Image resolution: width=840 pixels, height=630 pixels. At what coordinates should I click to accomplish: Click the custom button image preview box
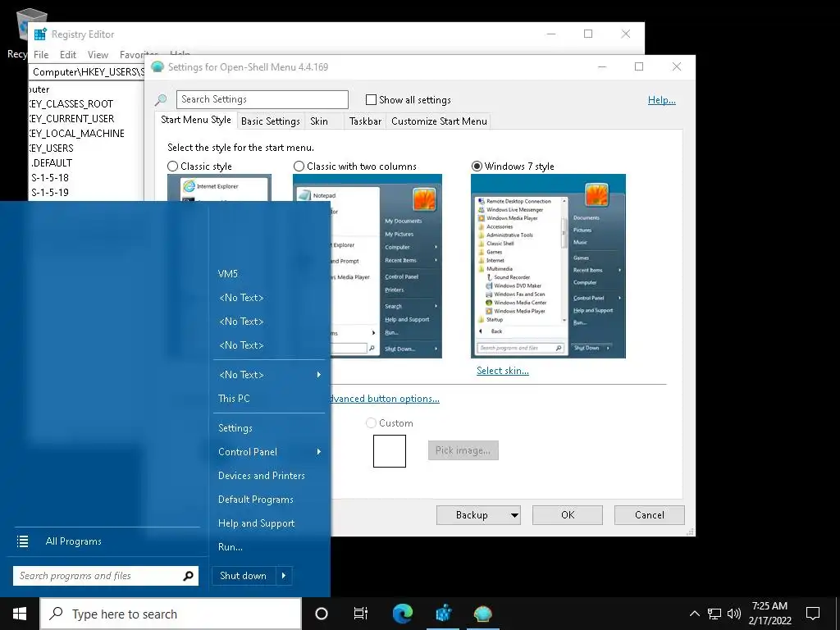click(390, 451)
